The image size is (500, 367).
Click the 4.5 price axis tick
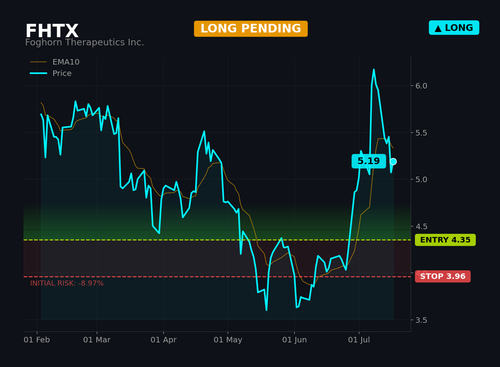click(421, 227)
